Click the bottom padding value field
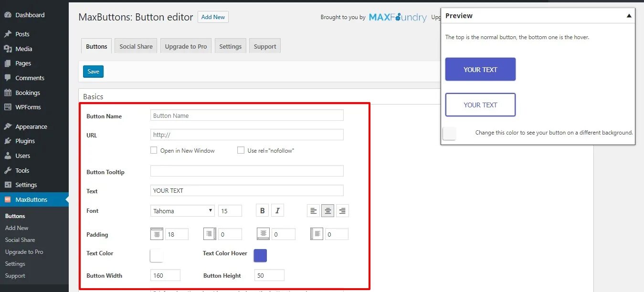644x292 pixels. (284, 234)
